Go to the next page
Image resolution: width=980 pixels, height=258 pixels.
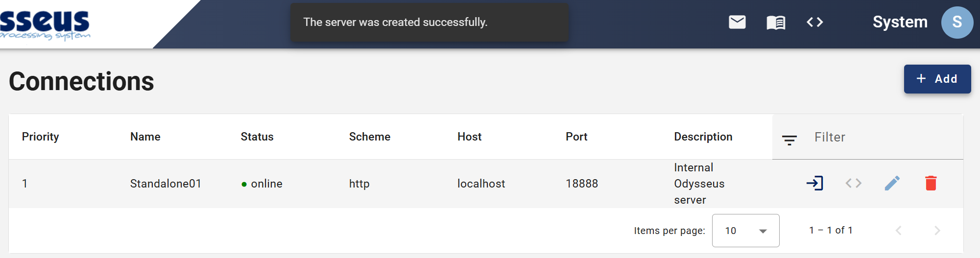(937, 231)
